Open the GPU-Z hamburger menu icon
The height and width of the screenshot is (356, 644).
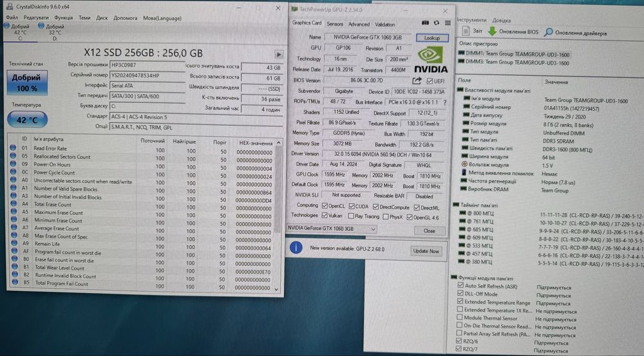tap(448, 23)
